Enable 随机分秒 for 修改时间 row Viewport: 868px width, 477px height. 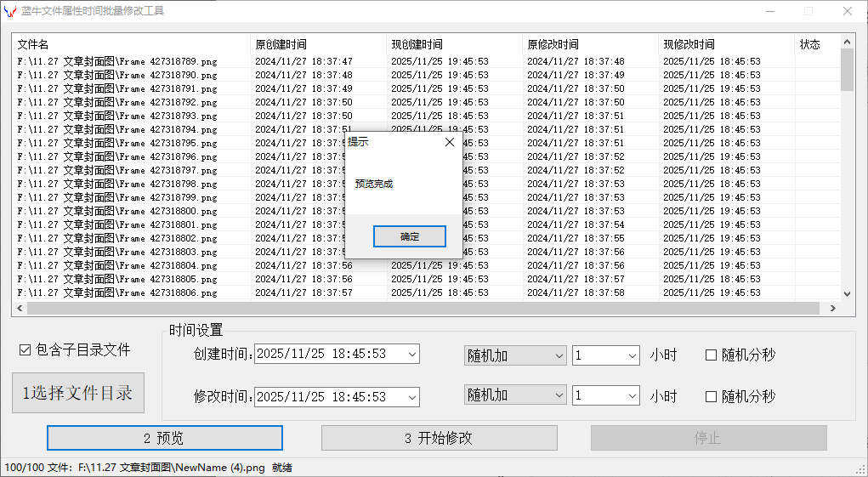click(x=712, y=397)
